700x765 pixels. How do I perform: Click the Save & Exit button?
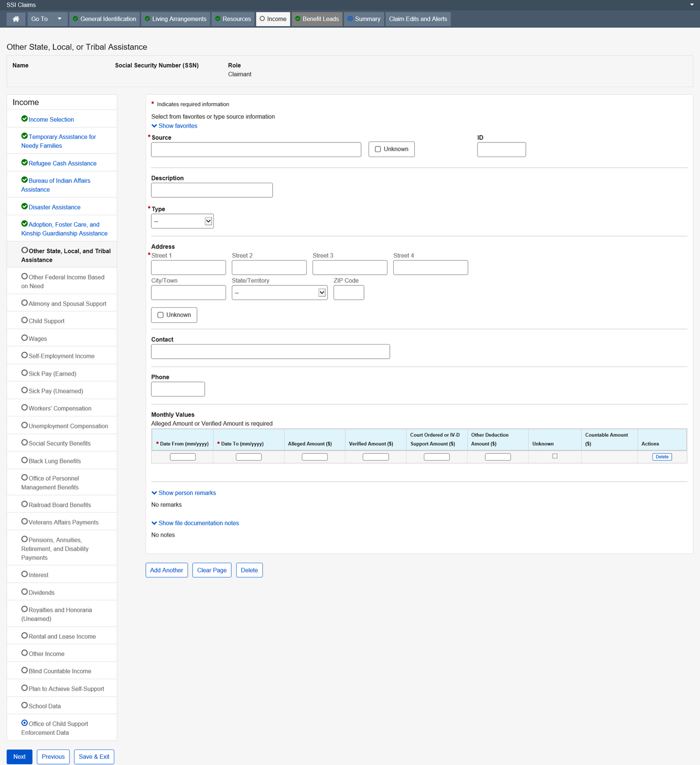click(x=94, y=757)
